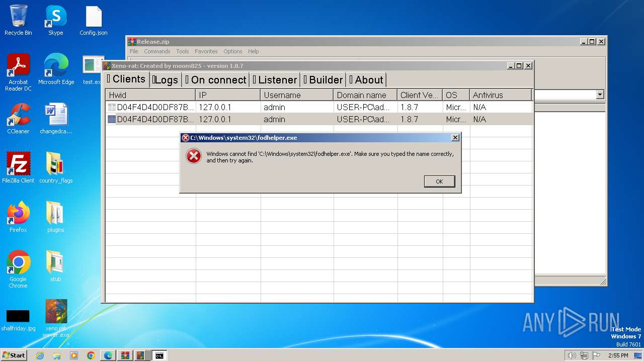Select the plugins folder icon
This screenshot has width=644, height=362.
(56, 218)
